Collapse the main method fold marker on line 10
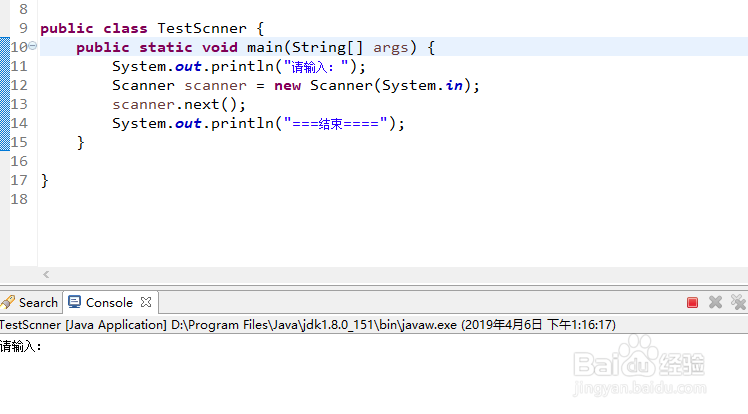Screen dimensions: 748x414 click(32, 46)
